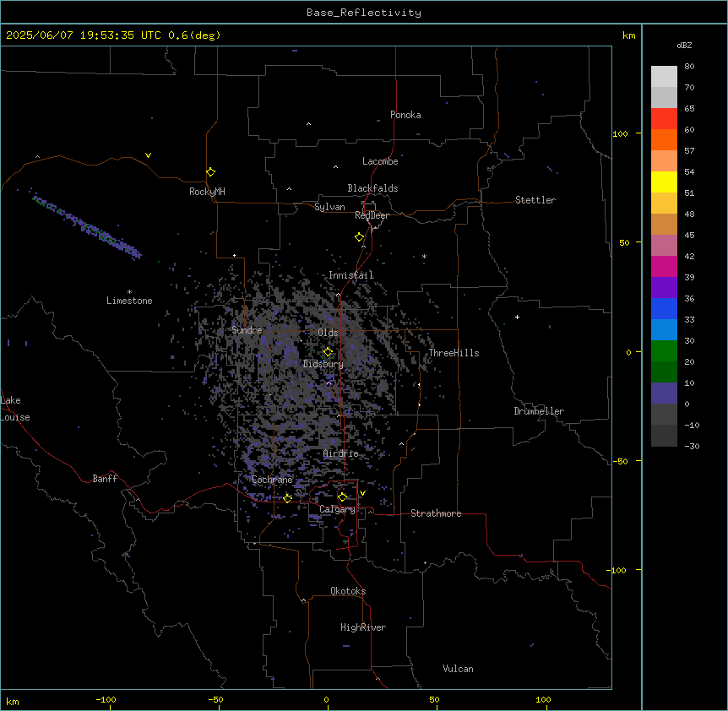
Task: Click the Innisfail city label
Action: [x=351, y=274]
